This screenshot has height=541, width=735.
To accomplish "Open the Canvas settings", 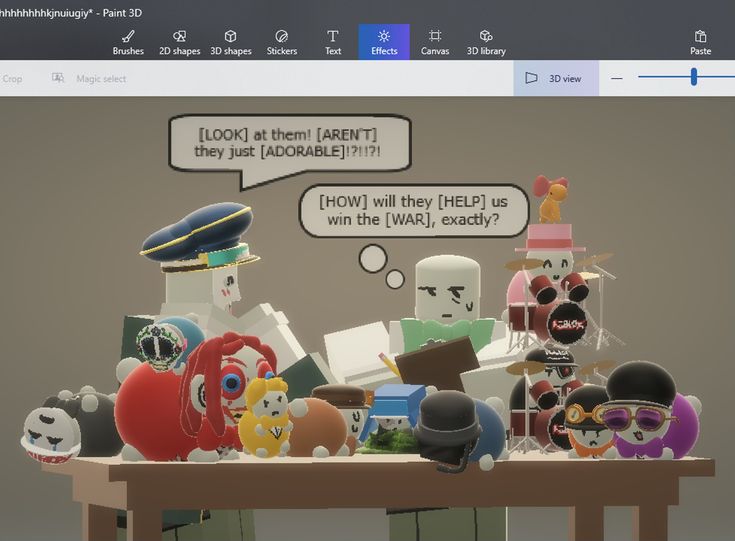I will tap(435, 42).
